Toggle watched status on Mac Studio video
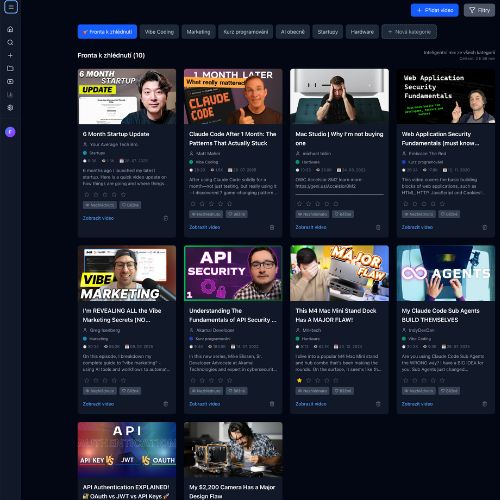The image size is (500, 500). 312,214
